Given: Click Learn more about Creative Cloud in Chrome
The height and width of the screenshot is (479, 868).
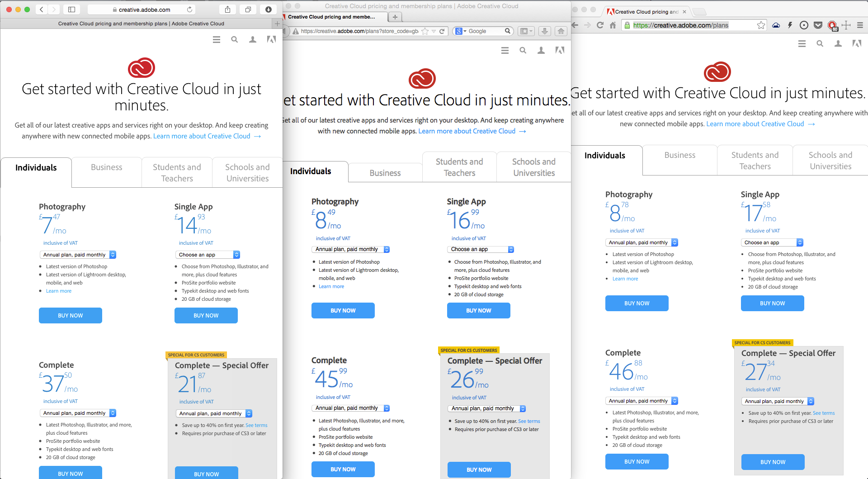Looking at the screenshot, I should 760,124.
